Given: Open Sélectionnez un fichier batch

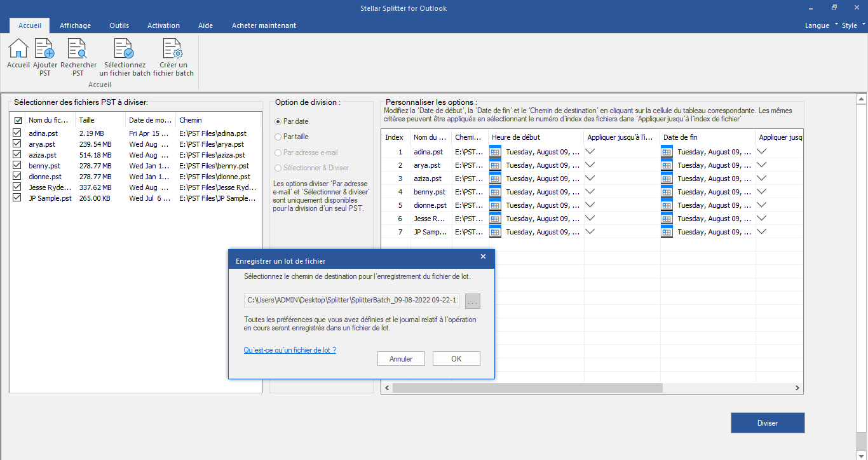Looking at the screenshot, I should pyautogui.click(x=125, y=58).
